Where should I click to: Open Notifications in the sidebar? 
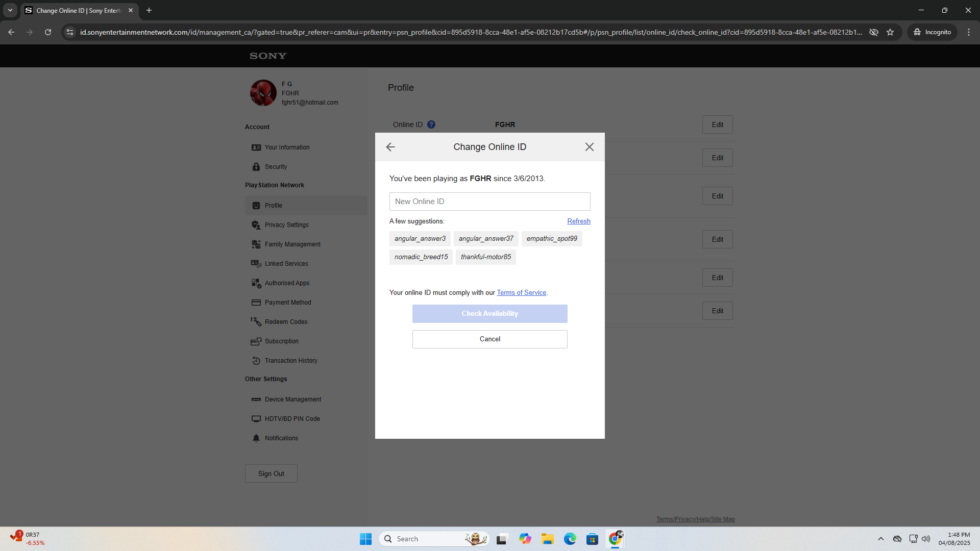coord(281,438)
